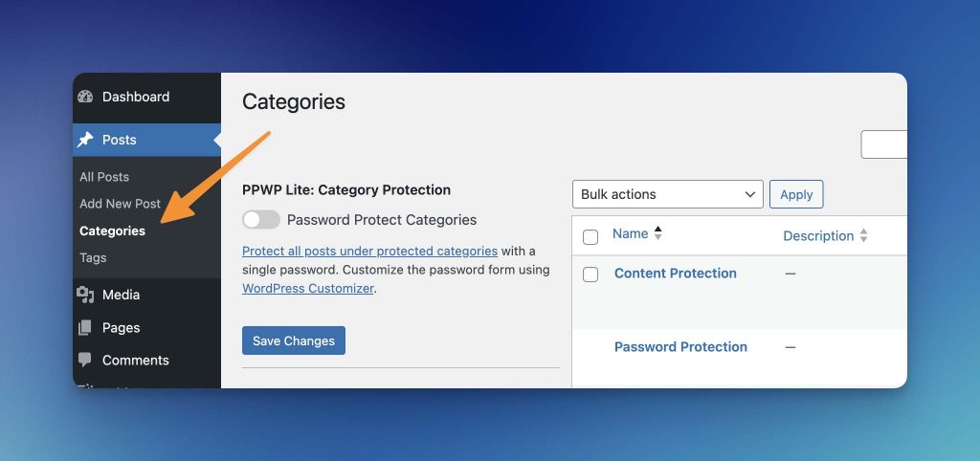Click the Posts pushpin icon
Screen dimensions: 980x461
(85, 140)
